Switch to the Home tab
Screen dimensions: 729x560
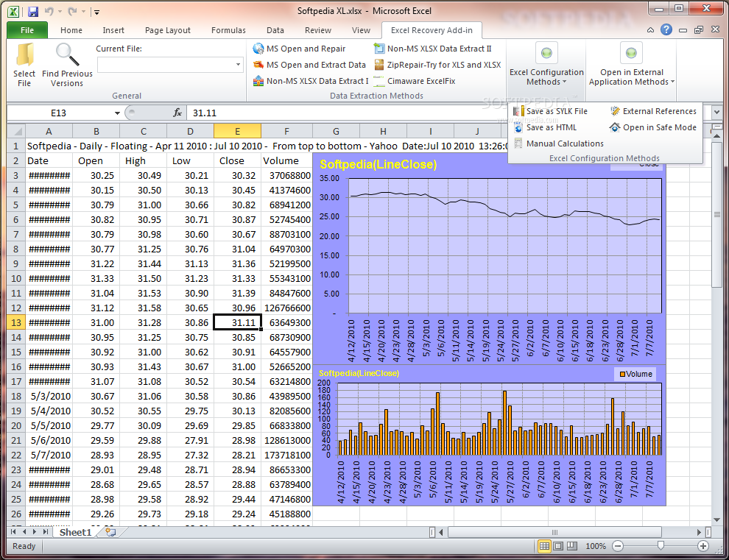[x=71, y=30]
